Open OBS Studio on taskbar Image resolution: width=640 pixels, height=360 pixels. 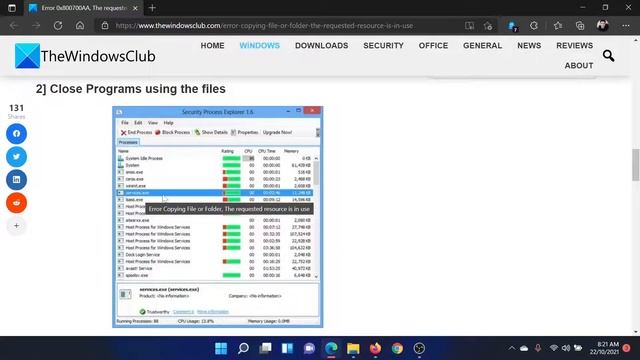(x=419, y=348)
